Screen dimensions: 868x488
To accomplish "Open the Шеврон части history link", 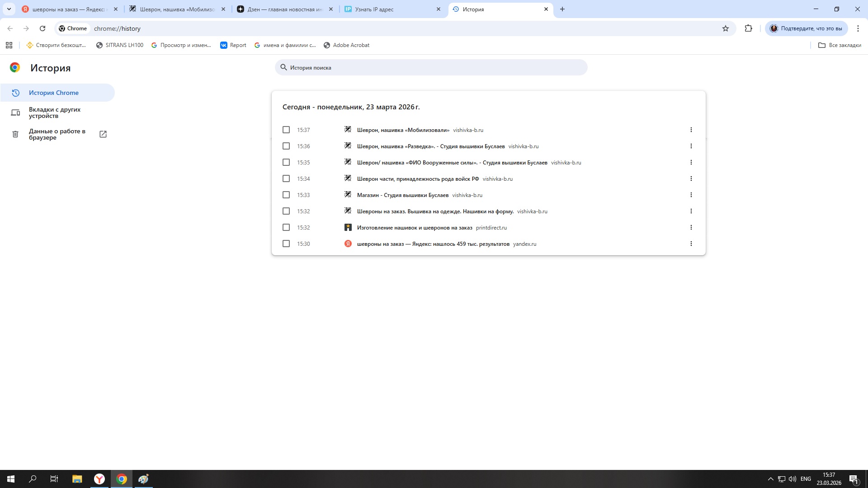I will [x=418, y=178].
